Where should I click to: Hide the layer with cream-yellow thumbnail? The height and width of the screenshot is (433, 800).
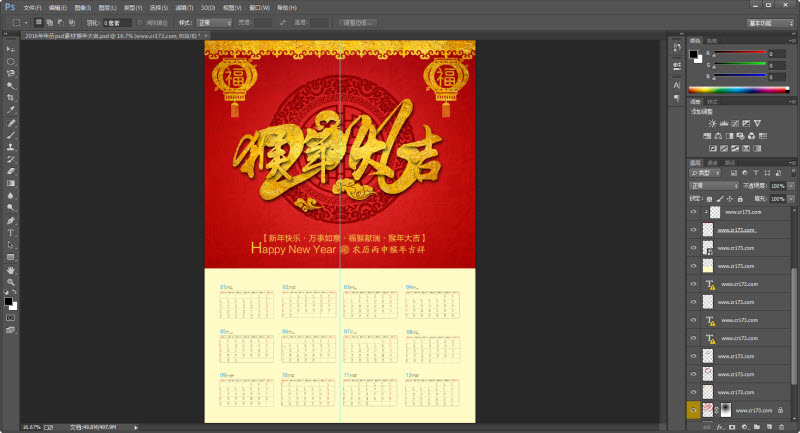pyautogui.click(x=693, y=266)
